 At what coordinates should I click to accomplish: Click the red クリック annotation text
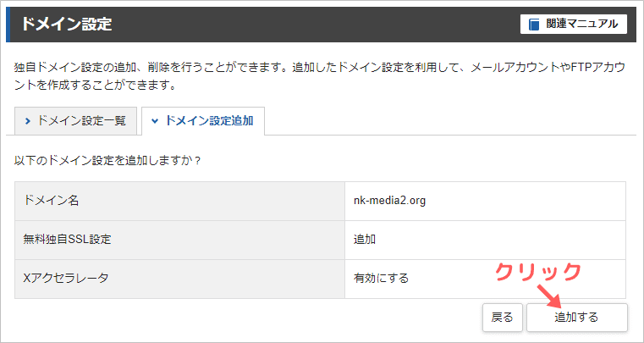(x=538, y=271)
